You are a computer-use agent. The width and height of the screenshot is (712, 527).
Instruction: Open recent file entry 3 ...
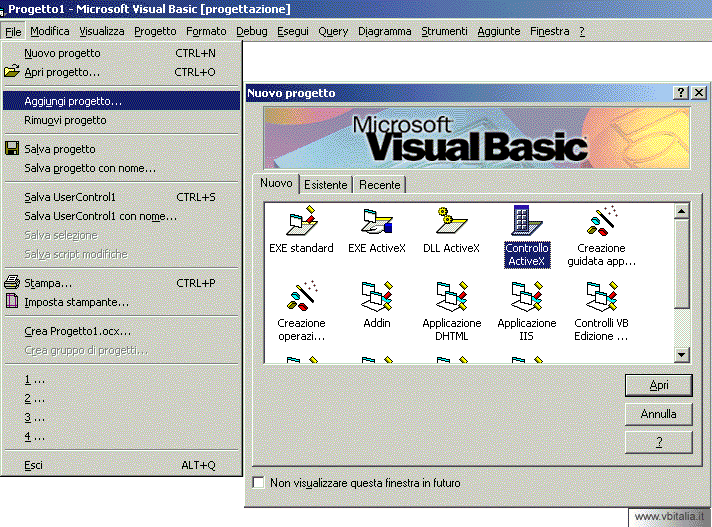coord(121,418)
